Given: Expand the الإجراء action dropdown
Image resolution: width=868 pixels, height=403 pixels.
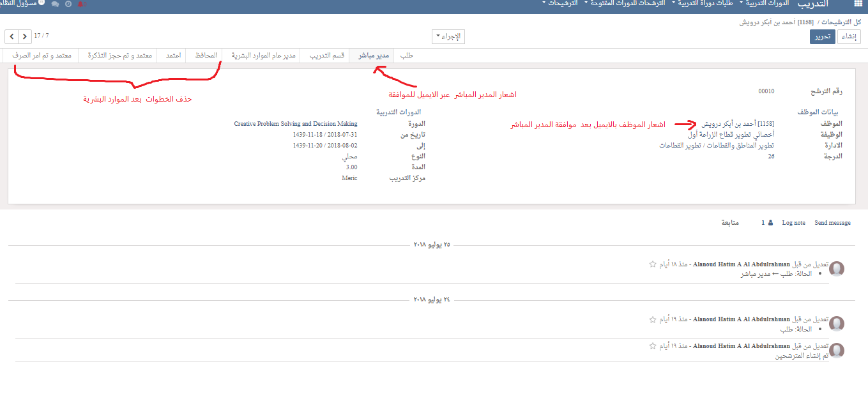Looking at the screenshot, I should [x=448, y=36].
